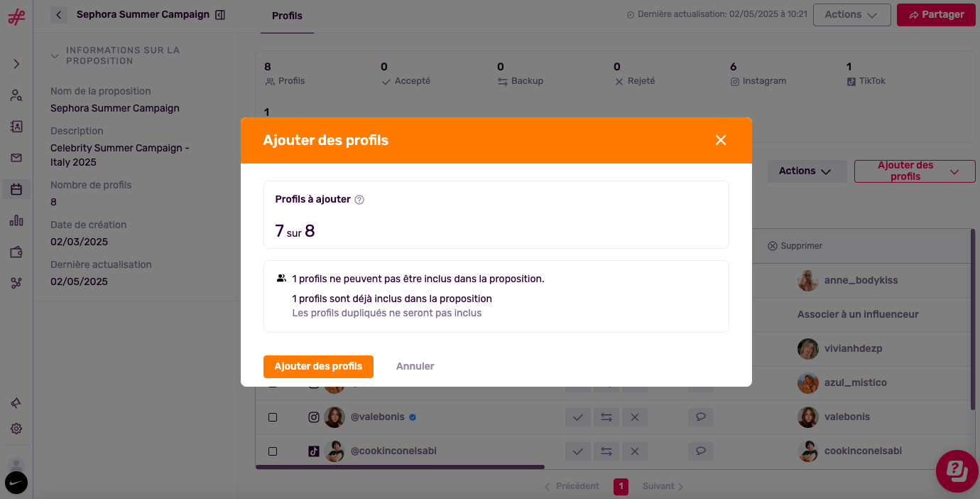Open the bar chart analytics sidebar icon
Image resolution: width=980 pixels, height=499 pixels.
[16, 220]
